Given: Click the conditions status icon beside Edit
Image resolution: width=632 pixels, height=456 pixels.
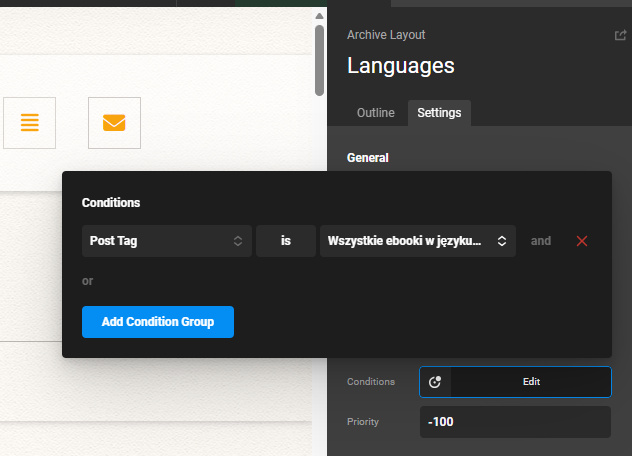Looking at the screenshot, I should 435,382.
